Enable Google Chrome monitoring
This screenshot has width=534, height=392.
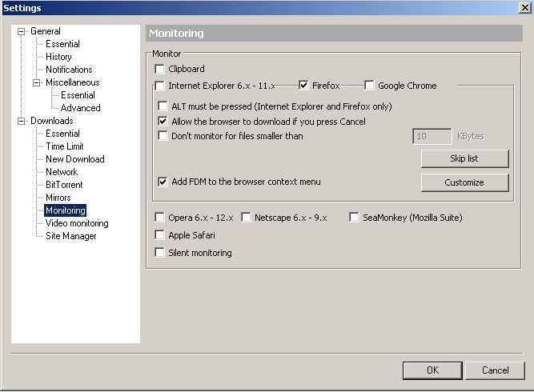tap(369, 86)
